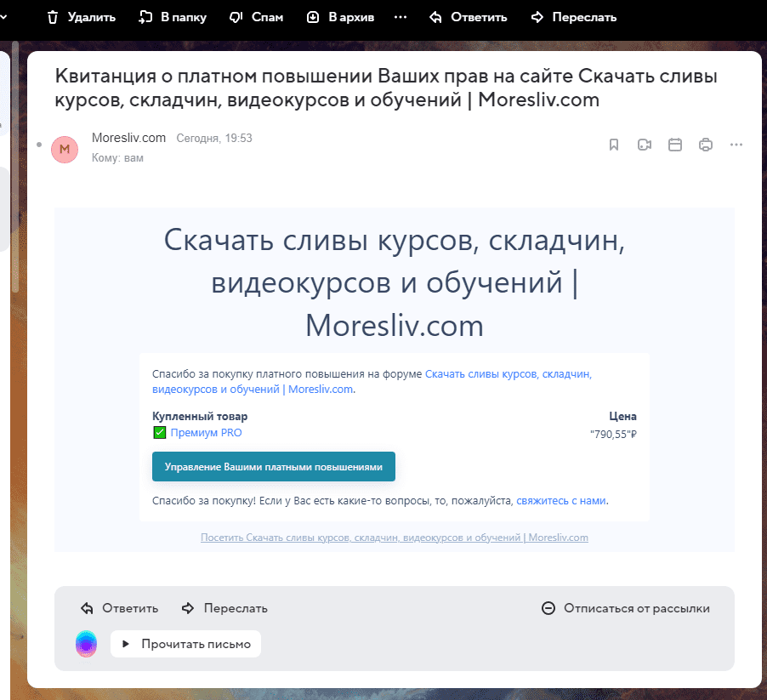Click the Удалить trash button
767x700 pixels.
click(x=80, y=17)
